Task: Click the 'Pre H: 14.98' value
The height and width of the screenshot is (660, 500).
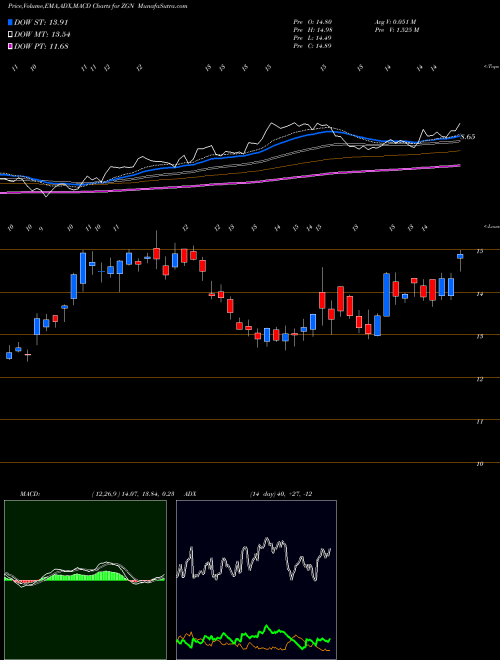Action: point(313,30)
